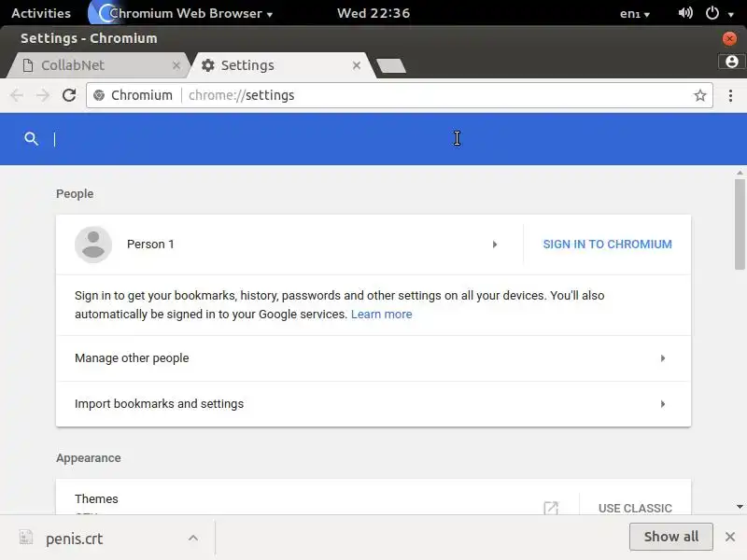Screen dimensions: 747x560
Task: Click the Chromium site info icon
Action: pos(99,95)
